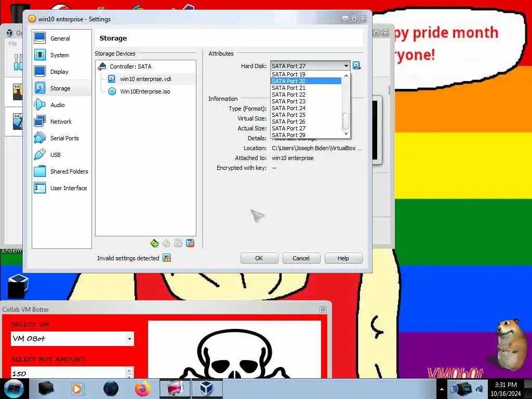Select the Storage settings category
The image size is (532, 399).
pyautogui.click(x=61, y=88)
